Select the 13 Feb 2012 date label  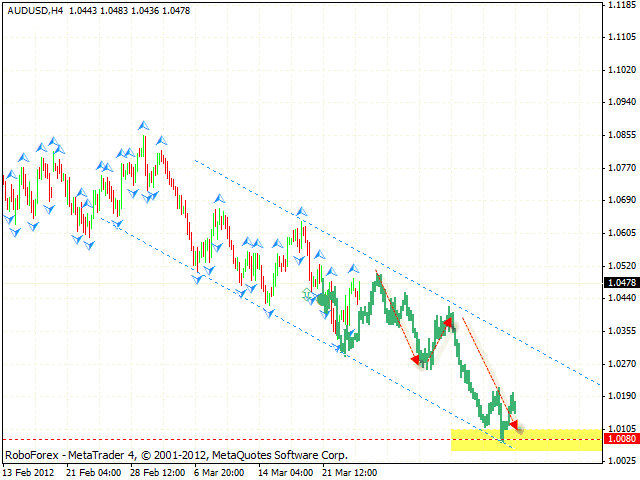tap(29, 473)
